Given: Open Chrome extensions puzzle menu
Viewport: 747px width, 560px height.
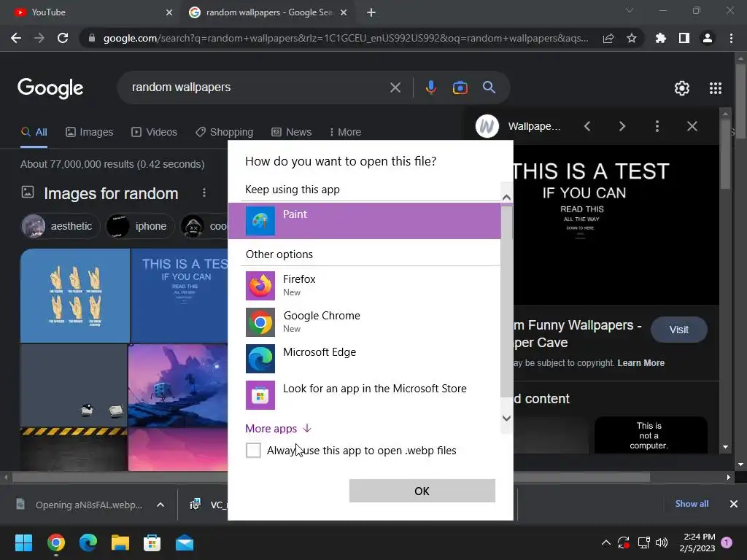Looking at the screenshot, I should (660, 38).
